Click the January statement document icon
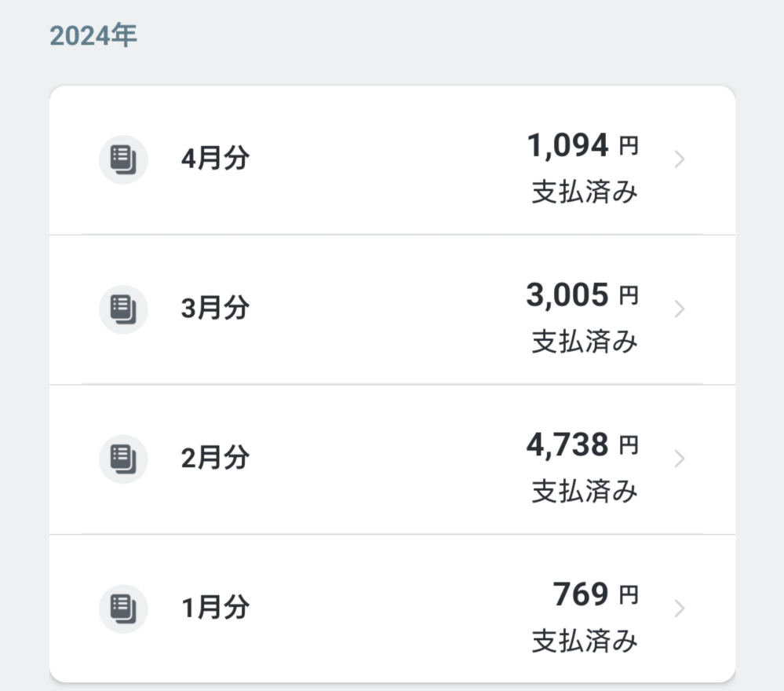 point(123,609)
